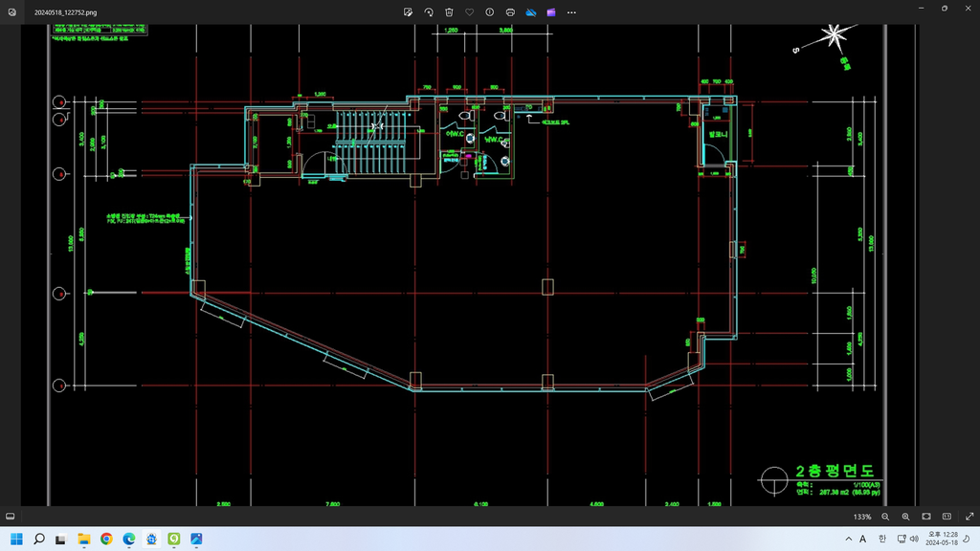This screenshot has height=551, width=980.
Task: Print the floor plan image
Action: pos(510,12)
